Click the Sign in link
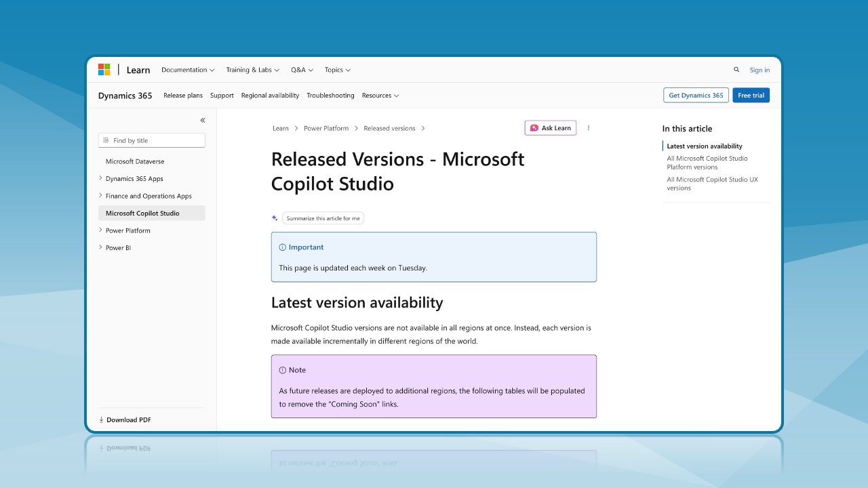868x488 pixels. pyautogui.click(x=759, y=70)
